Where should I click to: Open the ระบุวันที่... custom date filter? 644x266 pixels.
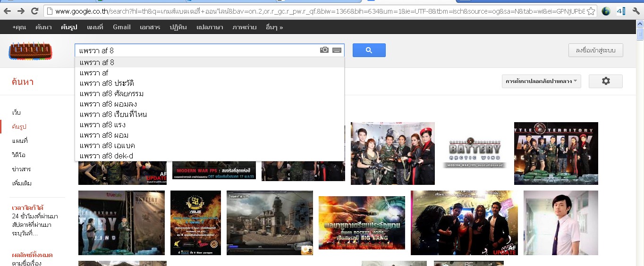25,233
